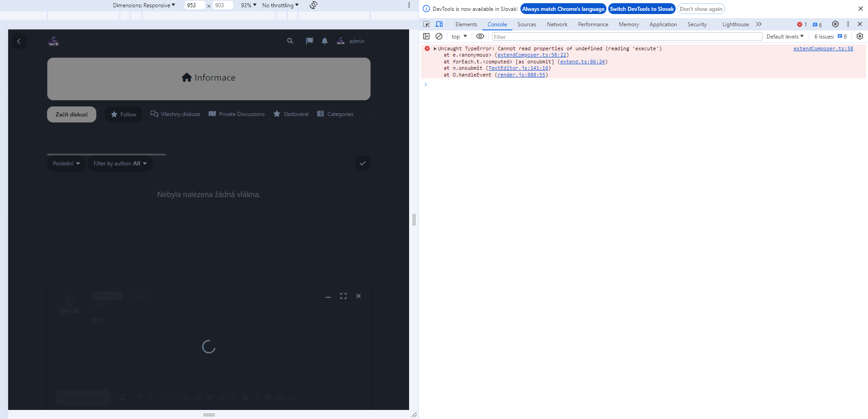
Task: Open the admin user menu
Action: click(350, 41)
